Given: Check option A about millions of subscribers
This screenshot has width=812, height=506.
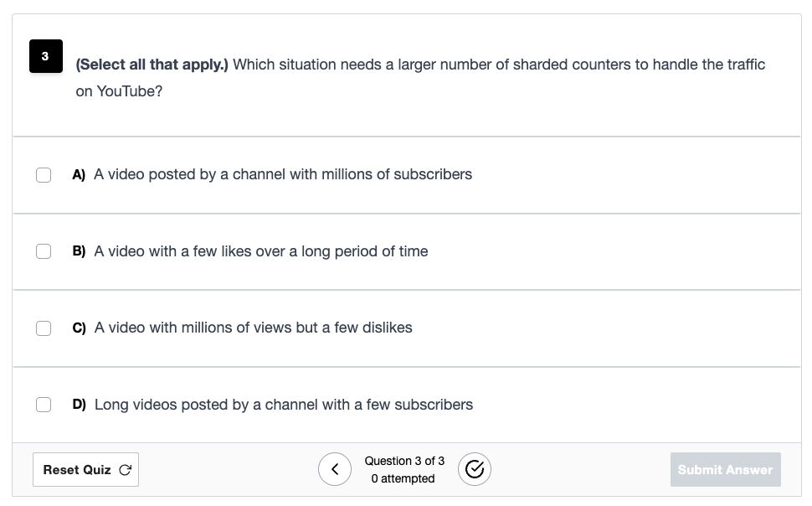Looking at the screenshot, I should [44, 175].
